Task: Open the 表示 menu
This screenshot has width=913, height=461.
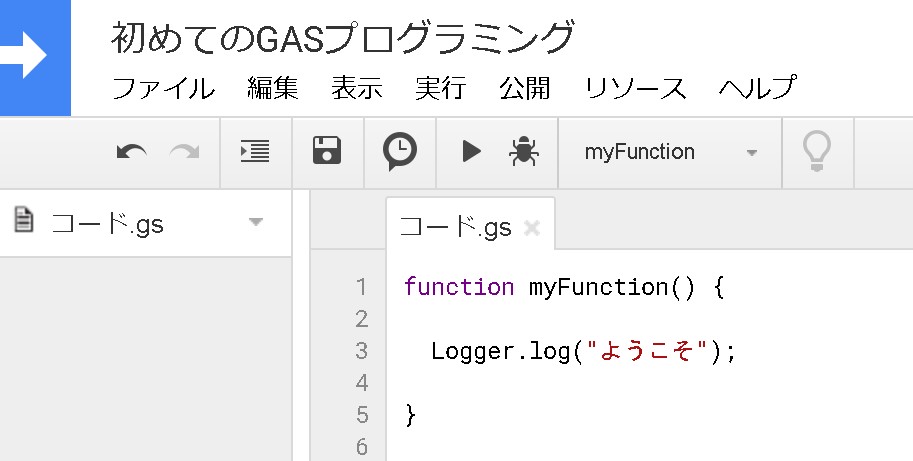Action: pos(357,88)
